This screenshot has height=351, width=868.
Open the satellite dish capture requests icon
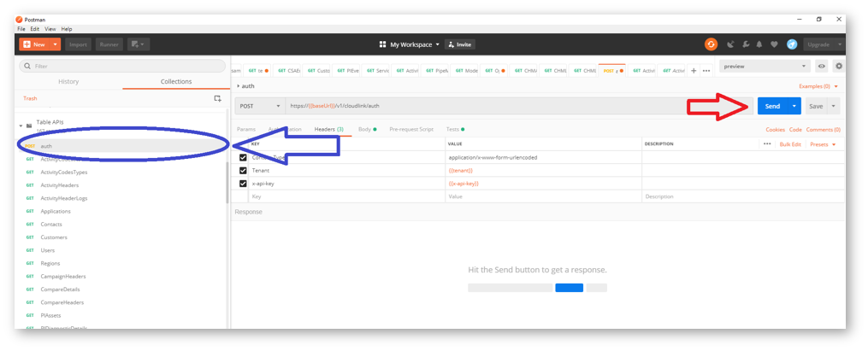[730, 44]
